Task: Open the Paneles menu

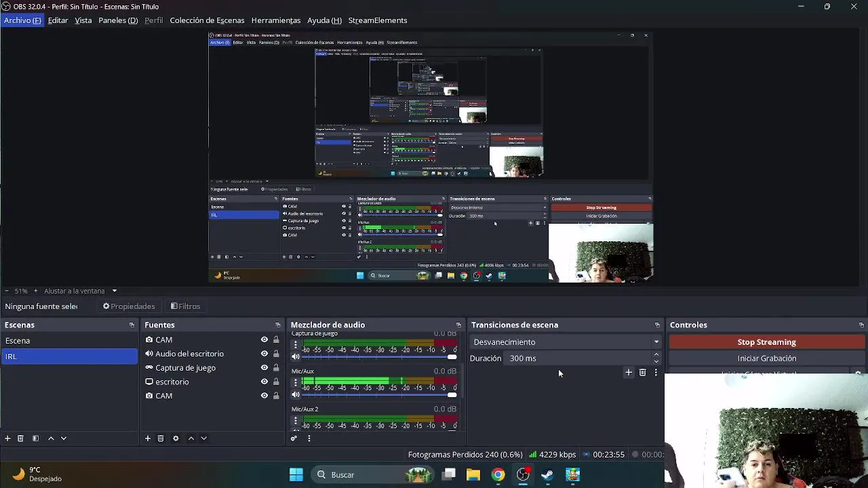Action: [x=118, y=20]
